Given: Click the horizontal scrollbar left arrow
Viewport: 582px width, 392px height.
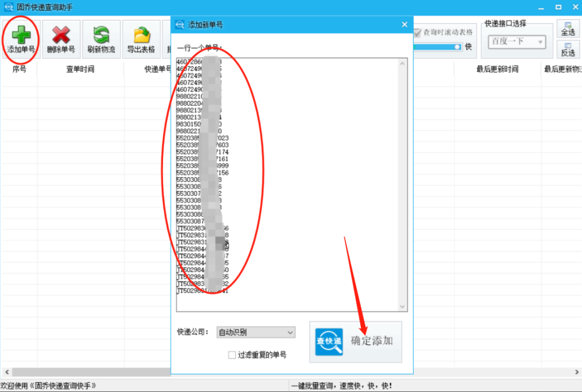Looking at the screenshot, I should point(6,372).
